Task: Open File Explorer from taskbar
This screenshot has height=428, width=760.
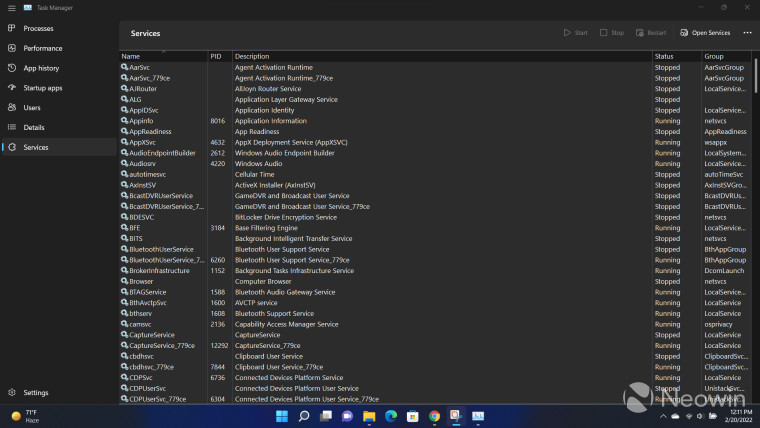Action: coord(369,416)
